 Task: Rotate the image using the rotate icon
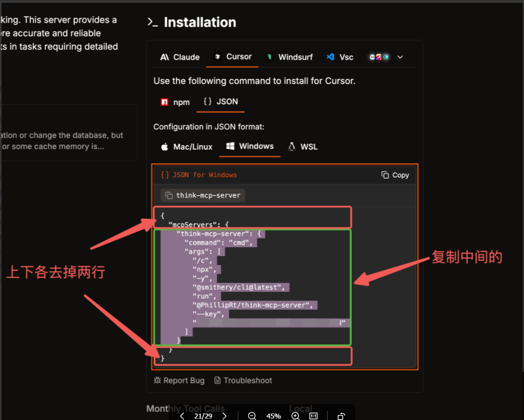click(x=341, y=416)
